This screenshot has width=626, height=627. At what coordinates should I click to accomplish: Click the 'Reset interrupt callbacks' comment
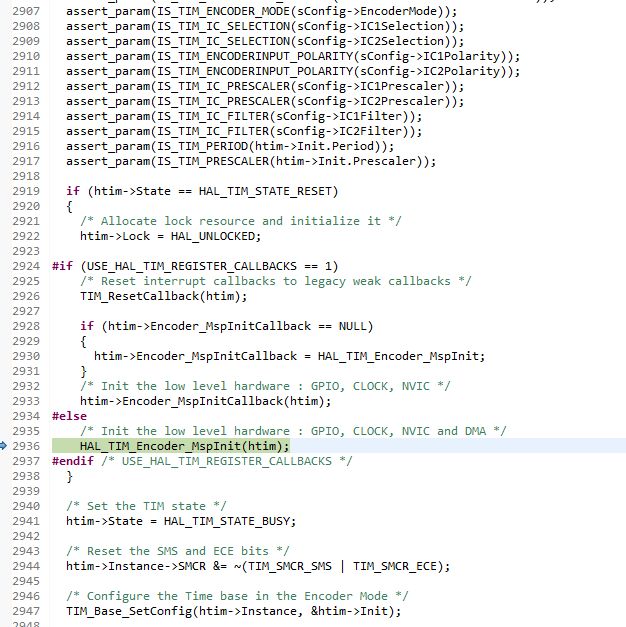(276, 281)
